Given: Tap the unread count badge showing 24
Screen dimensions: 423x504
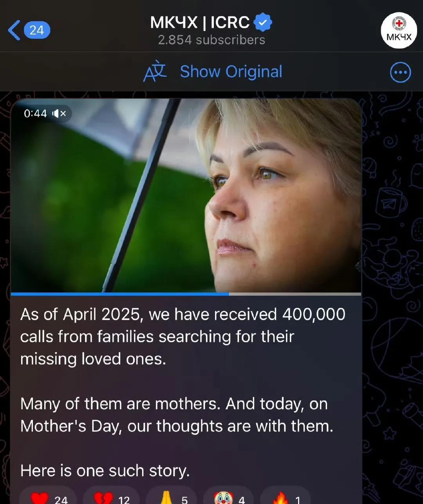Looking at the screenshot, I should click(37, 30).
